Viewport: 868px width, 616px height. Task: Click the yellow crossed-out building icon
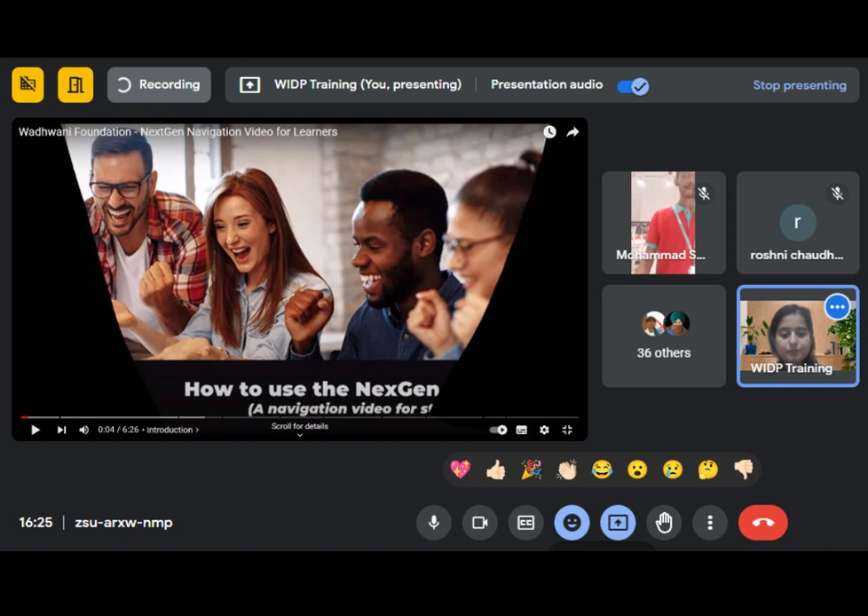[x=28, y=84]
